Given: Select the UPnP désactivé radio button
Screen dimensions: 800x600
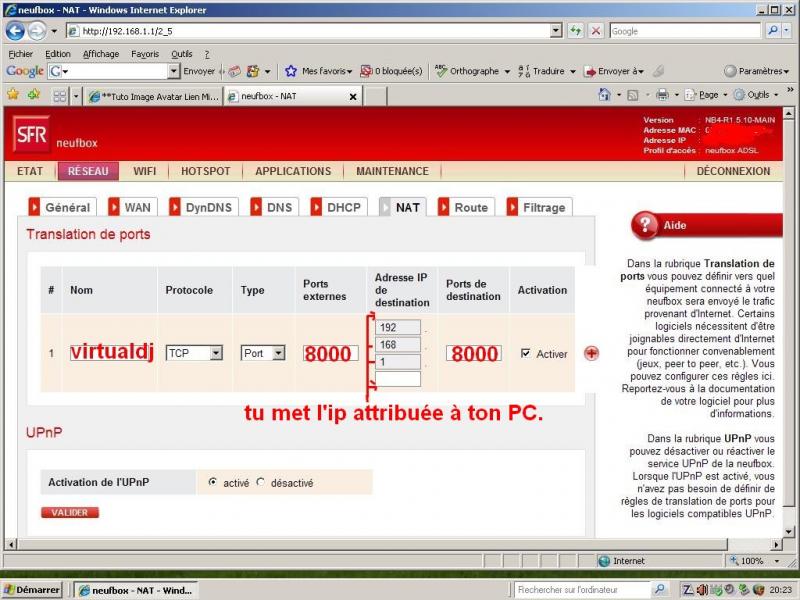Looking at the screenshot, I should tap(261, 482).
